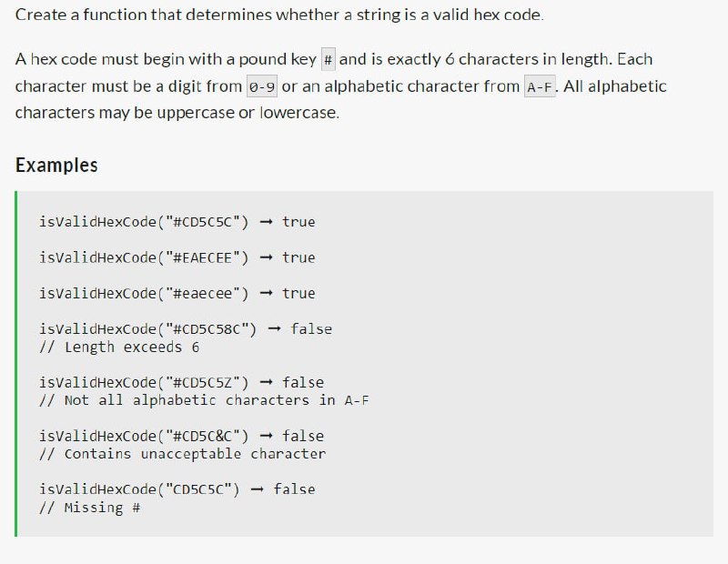This screenshot has height=564, width=728.
Task: Click the first "true" result value
Action: click(298, 222)
